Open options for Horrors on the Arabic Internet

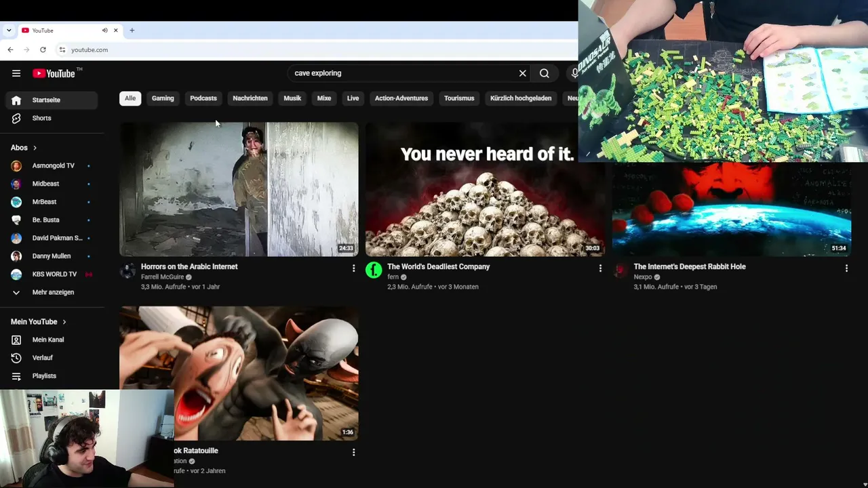pos(353,268)
